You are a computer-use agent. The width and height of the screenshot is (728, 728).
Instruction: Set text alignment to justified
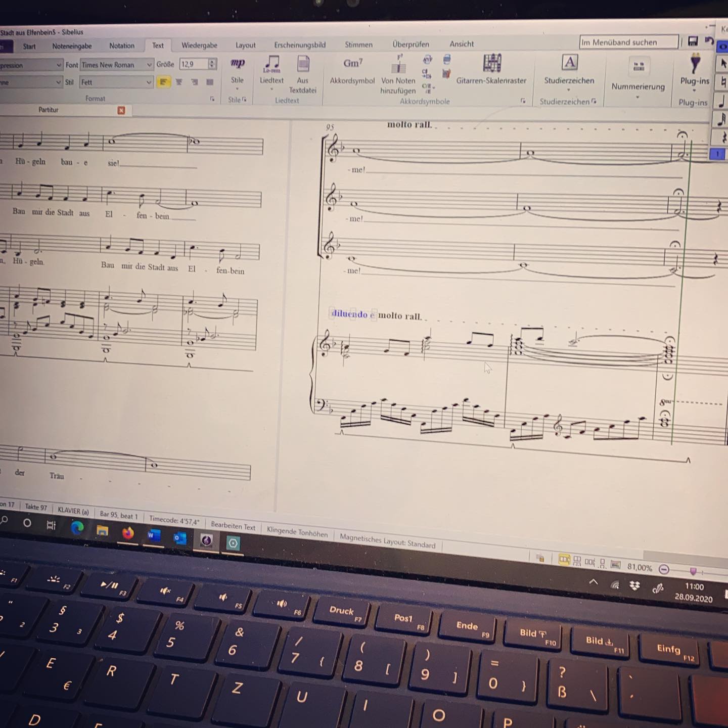point(210,82)
